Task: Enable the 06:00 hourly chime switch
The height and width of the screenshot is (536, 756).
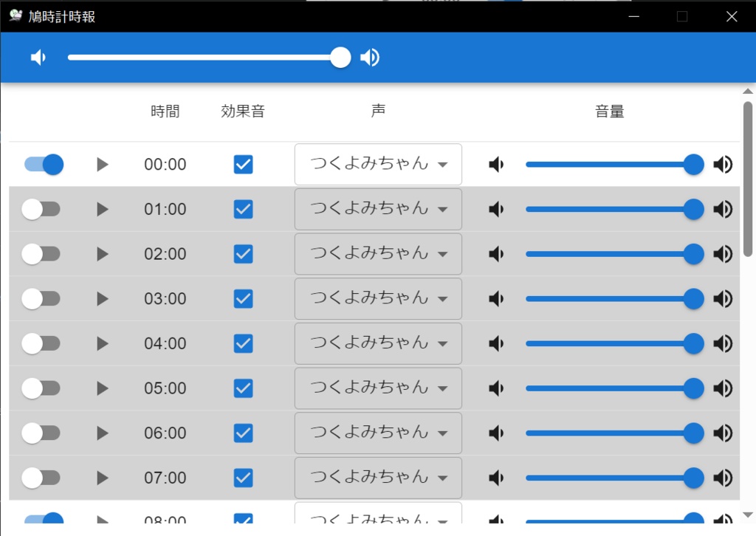Action: 41,433
